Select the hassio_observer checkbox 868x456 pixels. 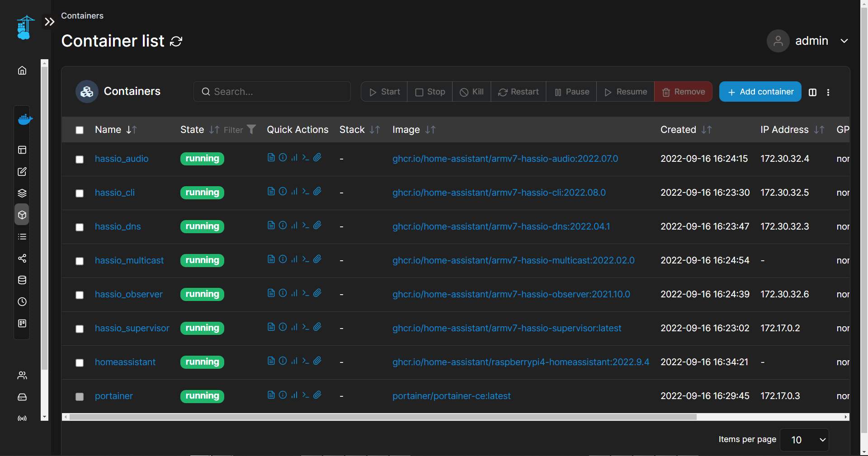pyautogui.click(x=80, y=295)
